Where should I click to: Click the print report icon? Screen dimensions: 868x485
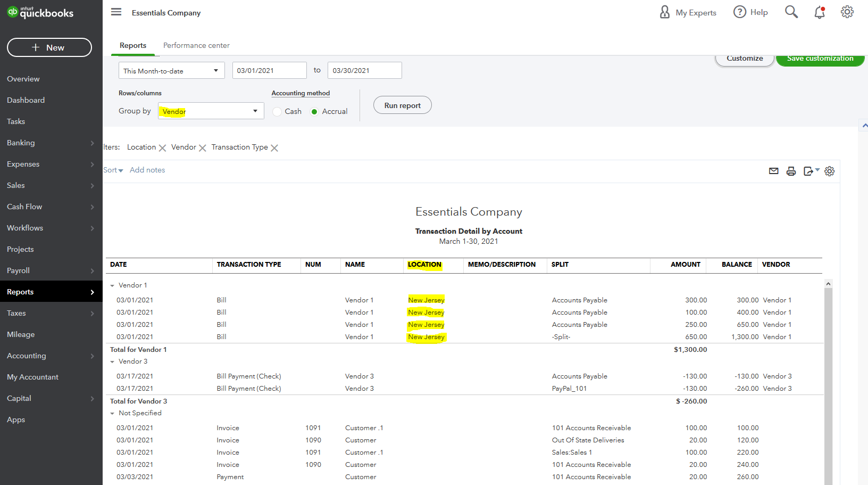[791, 171]
